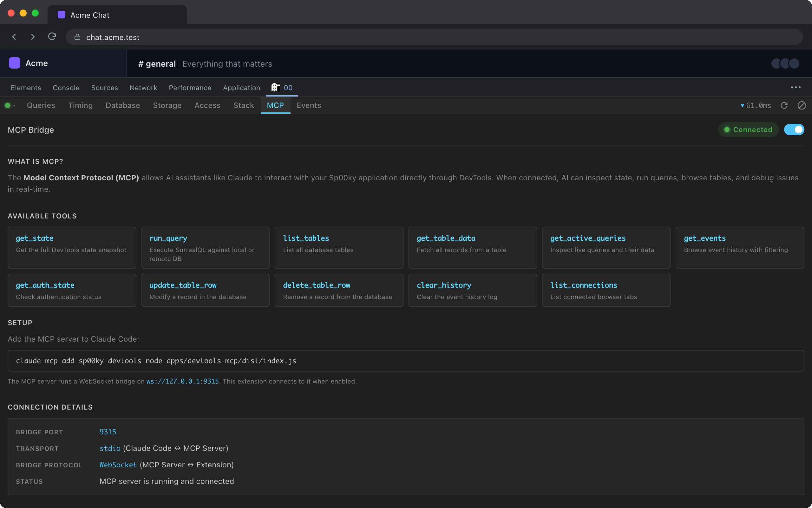This screenshot has height=508, width=812.
Task: Go to the Performance tab
Action: (190, 88)
